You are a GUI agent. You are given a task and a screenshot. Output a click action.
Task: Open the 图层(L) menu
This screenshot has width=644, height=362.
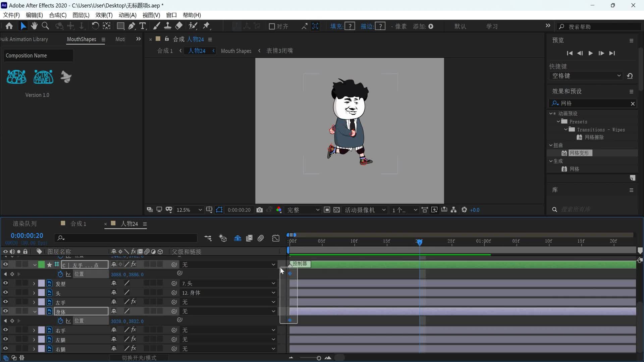[81, 15]
